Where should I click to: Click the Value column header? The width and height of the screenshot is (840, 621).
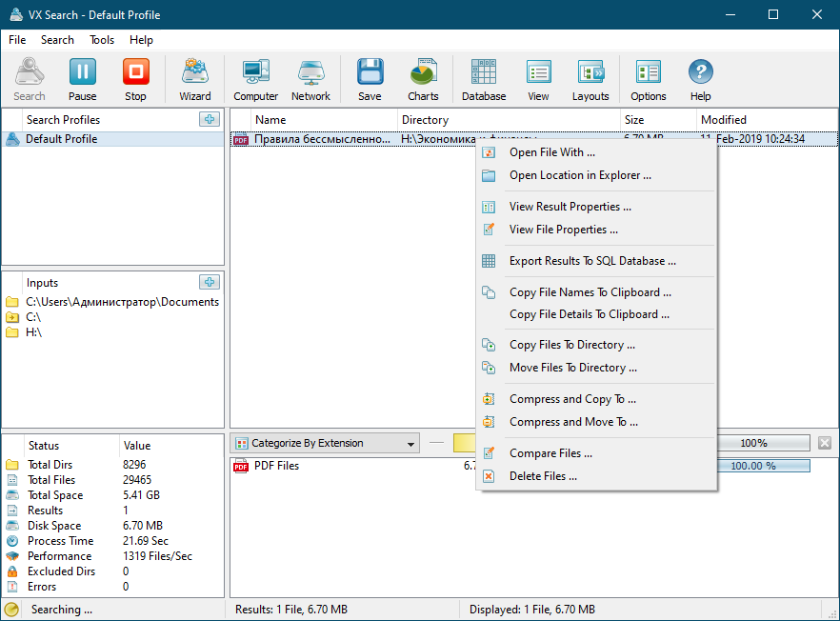click(170, 445)
